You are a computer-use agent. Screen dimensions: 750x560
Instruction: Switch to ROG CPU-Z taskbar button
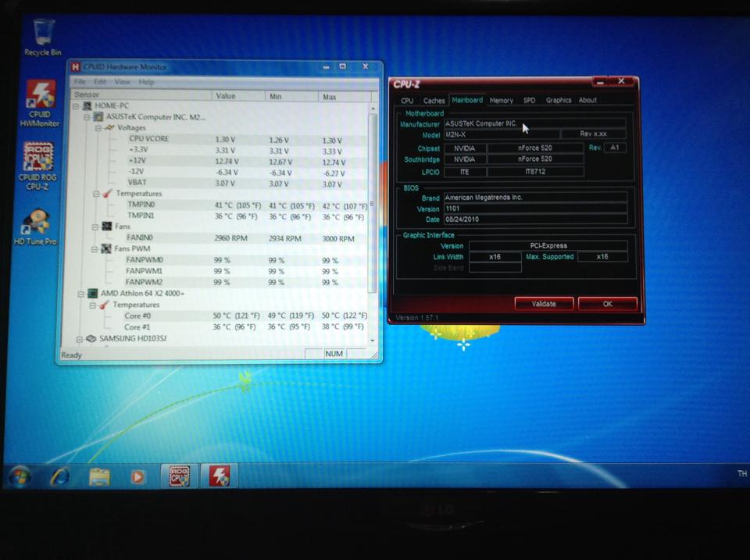pos(179,476)
